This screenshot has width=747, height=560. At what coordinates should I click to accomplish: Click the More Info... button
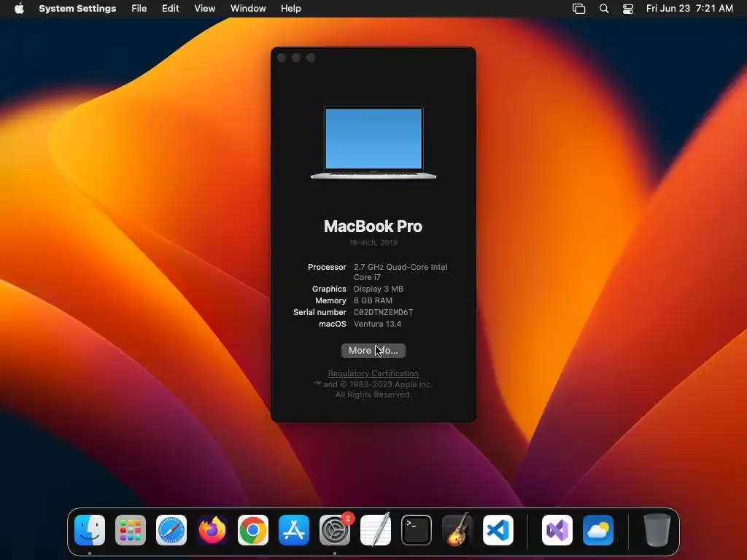[x=373, y=351]
